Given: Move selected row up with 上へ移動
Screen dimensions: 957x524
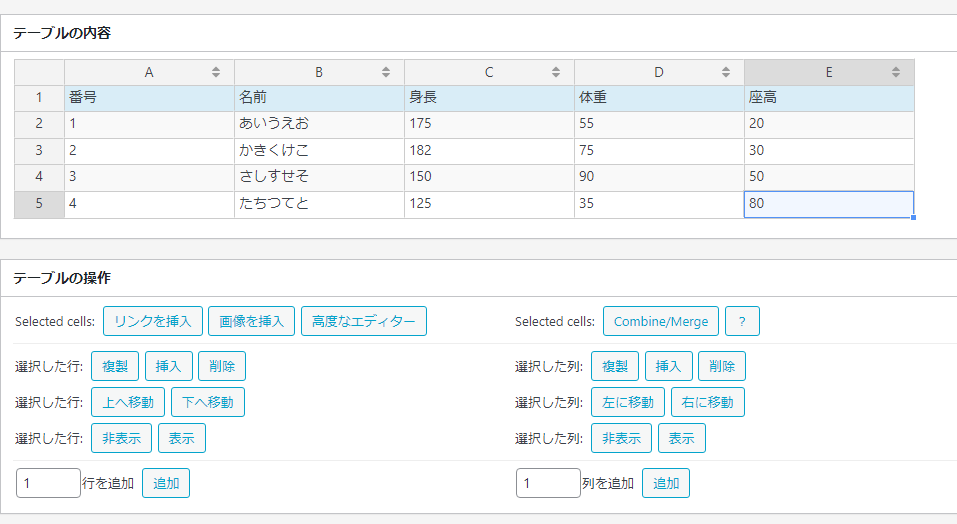Looking at the screenshot, I should [128, 402].
